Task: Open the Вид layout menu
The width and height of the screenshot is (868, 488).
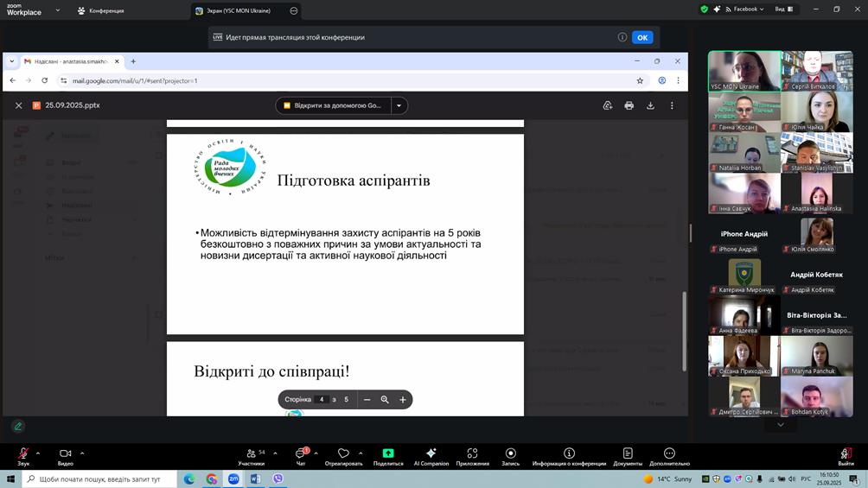Action: pos(783,10)
